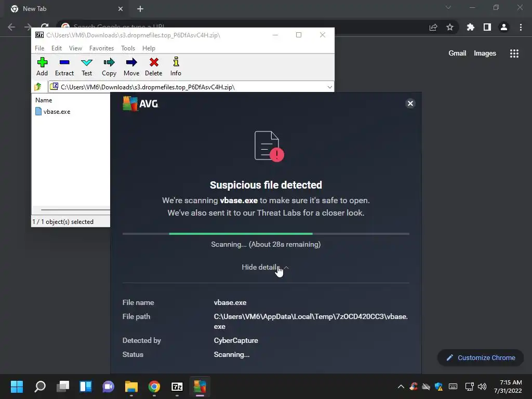Click the Add icon in 7-Zip toolbar
Image resolution: width=532 pixels, height=399 pixels.
[42, 66]
